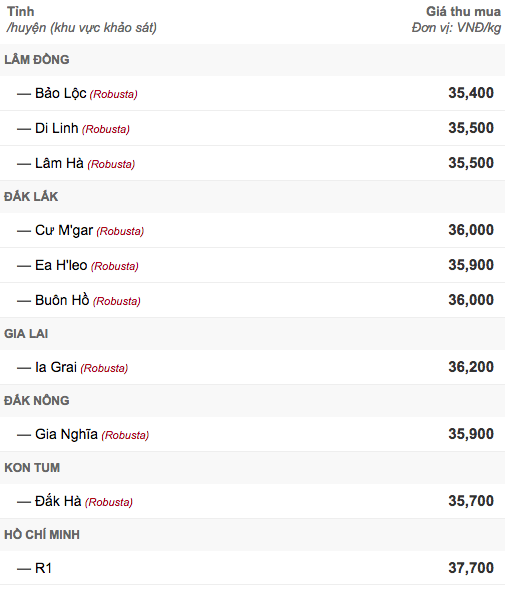
Task: Select the Cư M'gar row label
Action: 64,230
